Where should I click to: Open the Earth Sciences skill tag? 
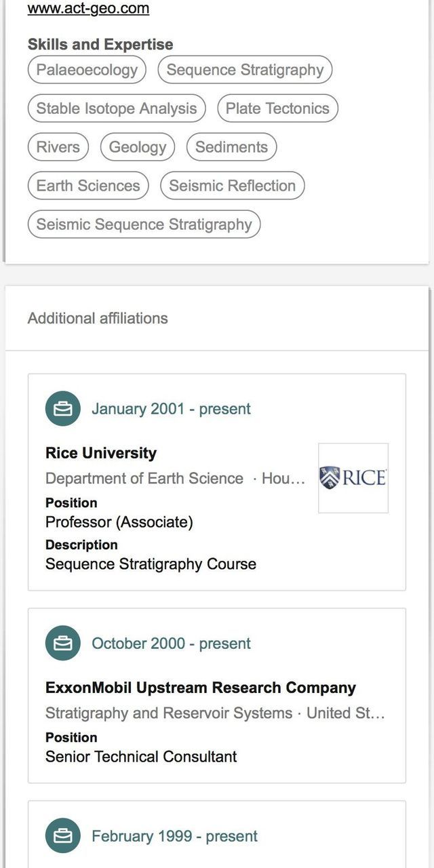click(x=88, y=186)
